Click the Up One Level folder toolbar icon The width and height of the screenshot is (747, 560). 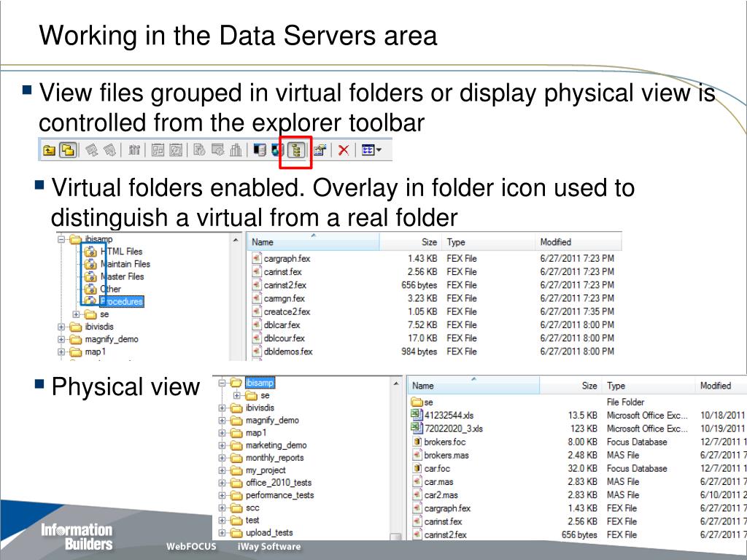click(x=49, y=151)
